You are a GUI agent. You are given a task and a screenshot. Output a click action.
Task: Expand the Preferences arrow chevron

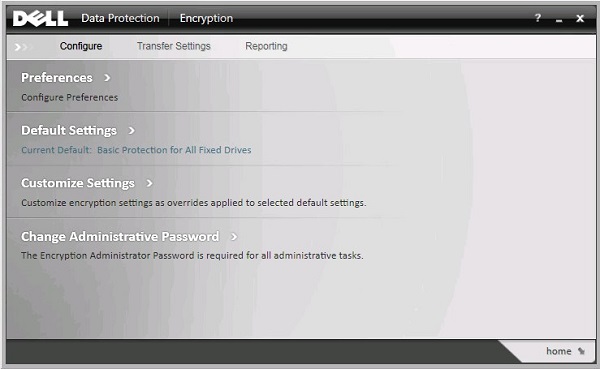click(x=107, y=78)
